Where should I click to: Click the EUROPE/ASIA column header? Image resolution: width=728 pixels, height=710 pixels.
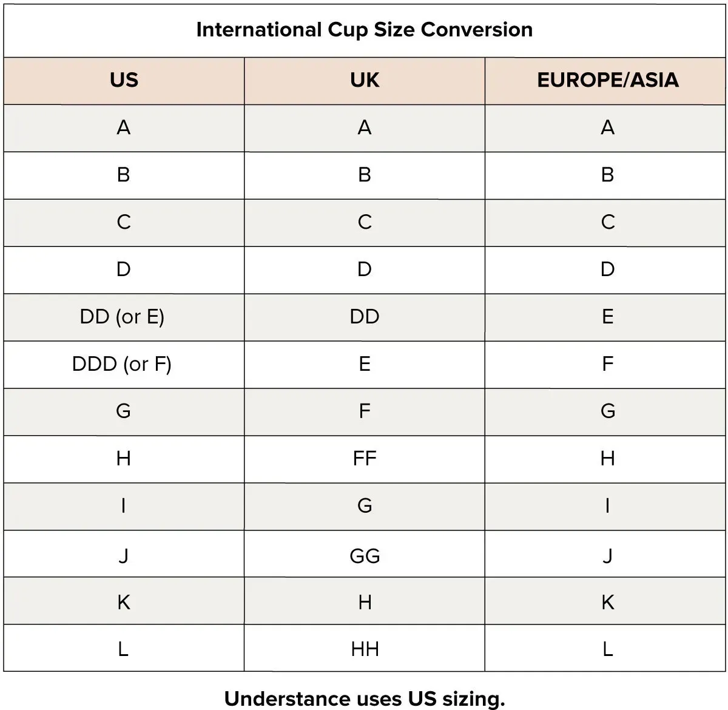[607, 80]
